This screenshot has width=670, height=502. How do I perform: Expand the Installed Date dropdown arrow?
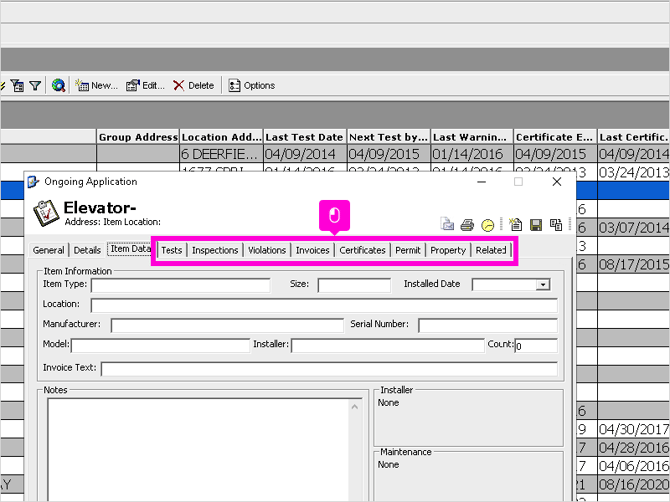(x=543, y=285)
